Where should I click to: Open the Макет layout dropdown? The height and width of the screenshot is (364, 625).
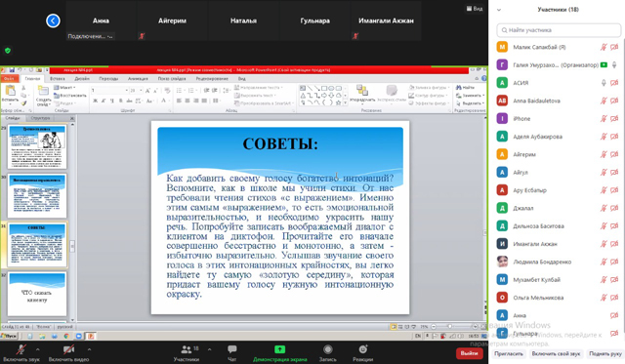coord(65,87)
